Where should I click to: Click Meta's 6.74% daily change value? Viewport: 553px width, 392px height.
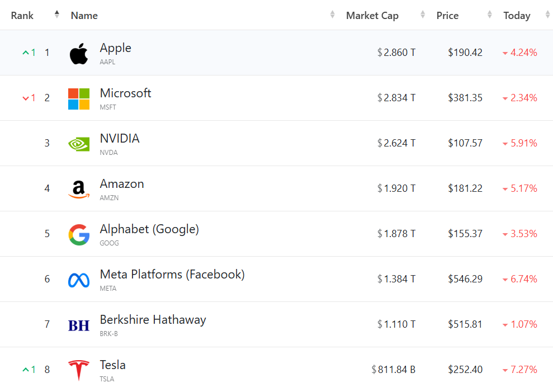(x=523, y=279)
